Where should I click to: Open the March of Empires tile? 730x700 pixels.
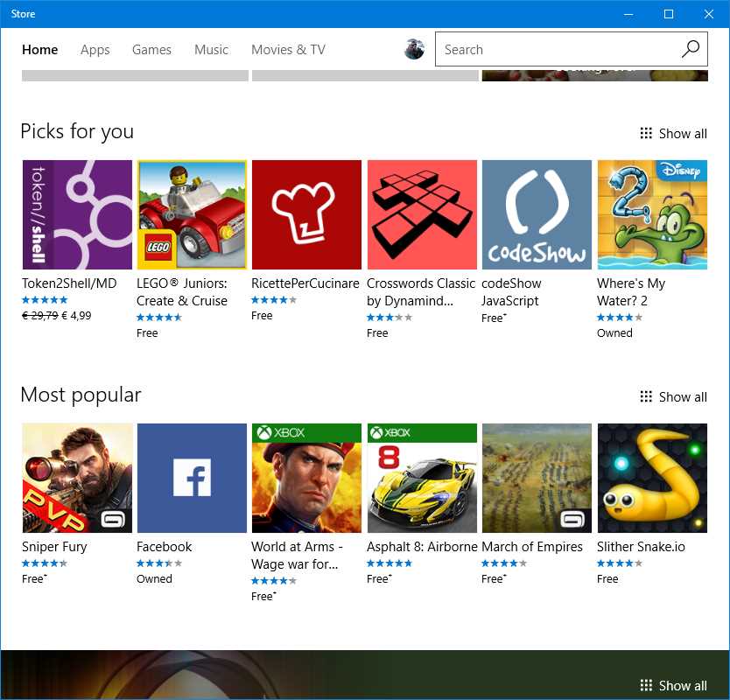537,478
